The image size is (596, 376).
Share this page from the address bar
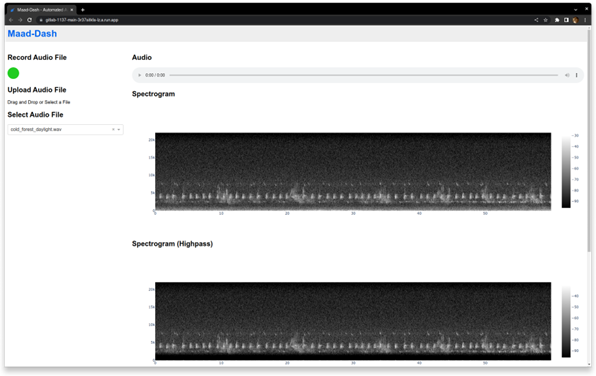(x=536, y=20)
